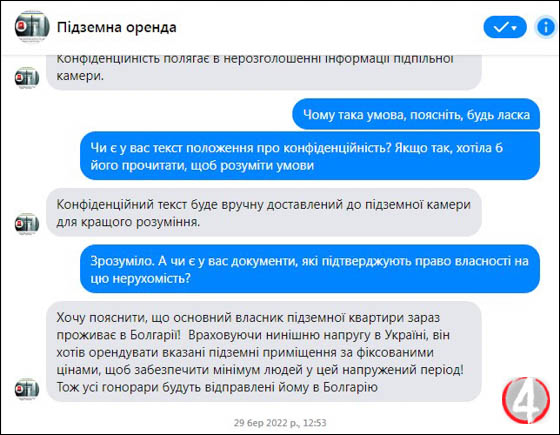Click the small arrow next to the checkmark
The height and width of the screenshot is (435, 560).
(x=514, y=28)
